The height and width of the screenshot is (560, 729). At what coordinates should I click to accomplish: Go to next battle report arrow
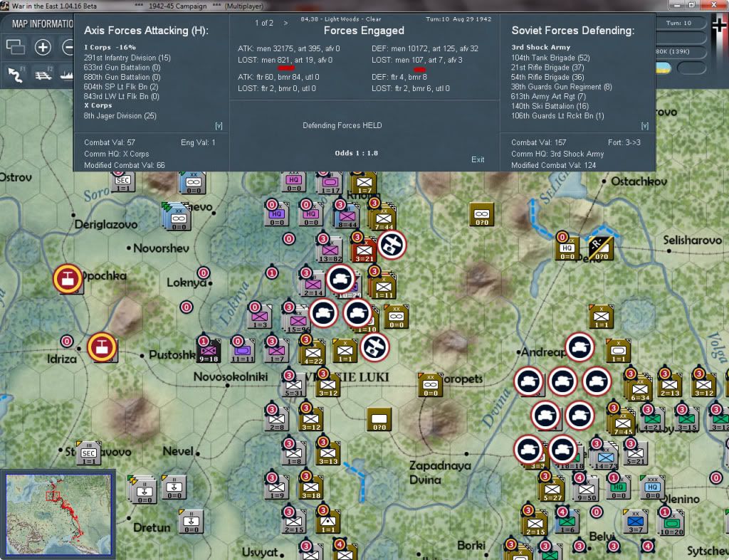285,23
